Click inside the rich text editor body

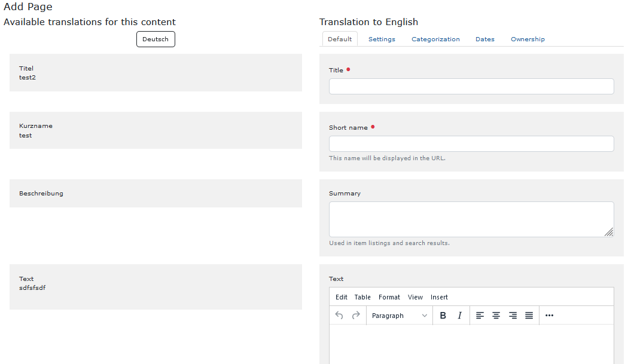471,344
